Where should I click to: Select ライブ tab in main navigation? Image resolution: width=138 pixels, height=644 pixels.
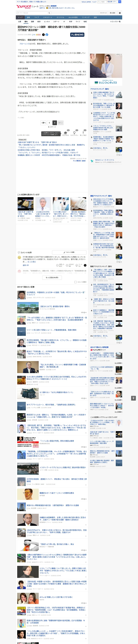click(x=37, y=17)
